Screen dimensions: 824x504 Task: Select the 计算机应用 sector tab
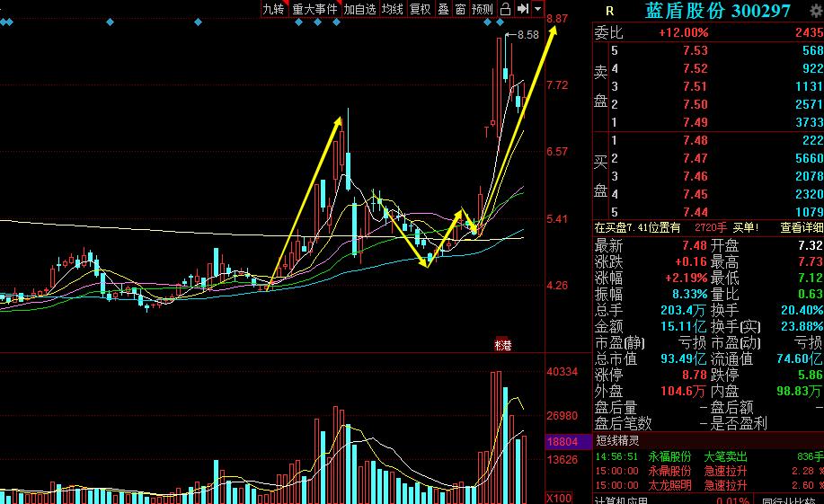[621, 500]
